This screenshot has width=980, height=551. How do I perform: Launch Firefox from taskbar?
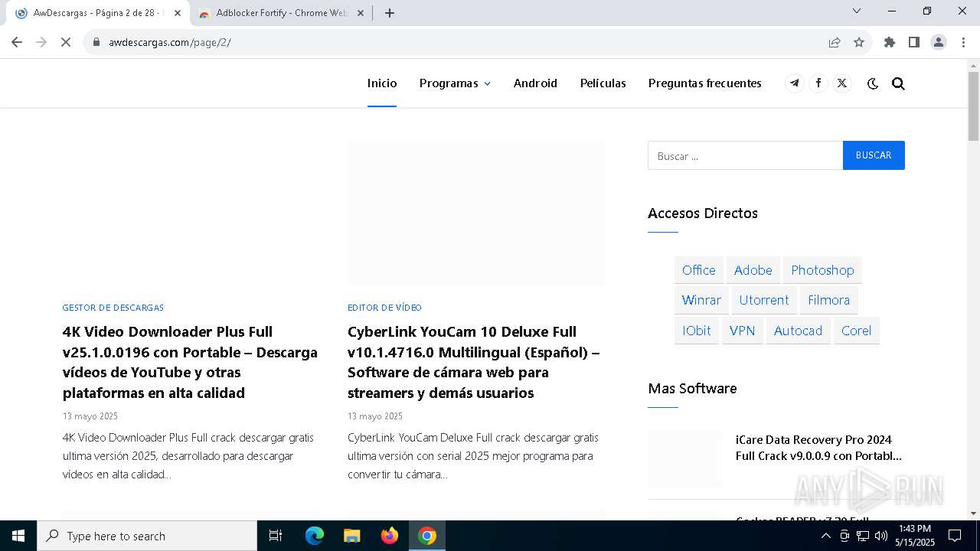(390, 536)
